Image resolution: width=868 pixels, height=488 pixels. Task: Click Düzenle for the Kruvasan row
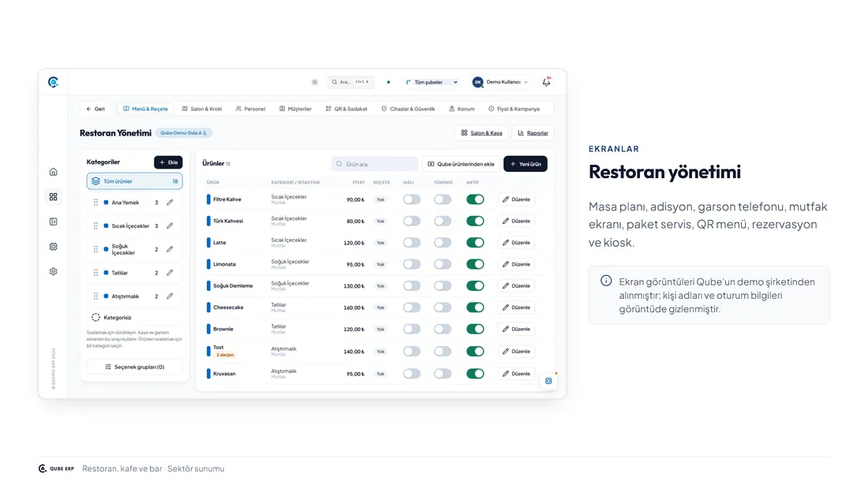517,374
